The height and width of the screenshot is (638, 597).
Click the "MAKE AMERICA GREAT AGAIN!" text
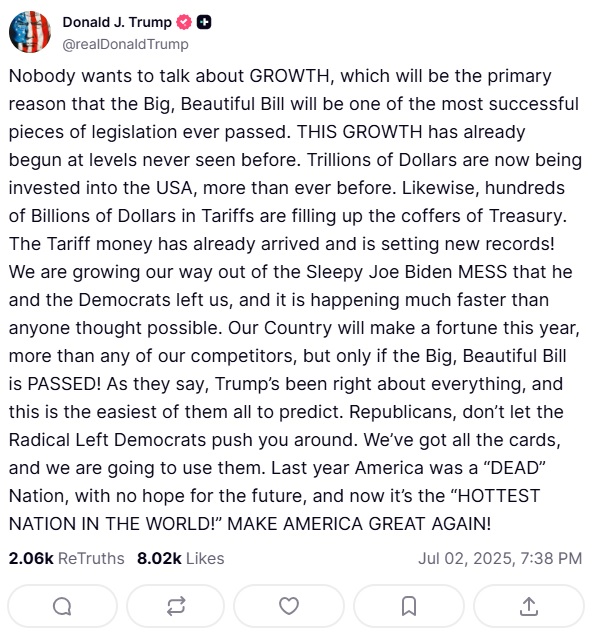tap(359, 524)
